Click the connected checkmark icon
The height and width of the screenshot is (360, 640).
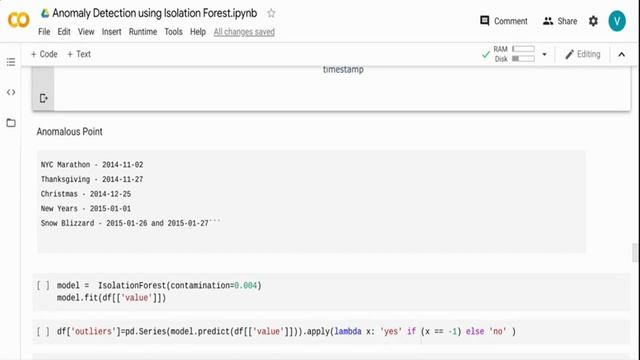point(485,54)
